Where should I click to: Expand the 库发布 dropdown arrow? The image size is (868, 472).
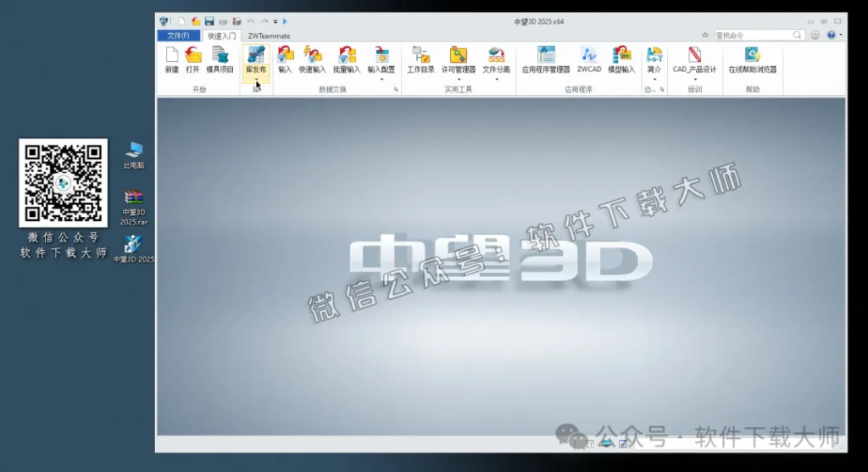pos(256,81)
